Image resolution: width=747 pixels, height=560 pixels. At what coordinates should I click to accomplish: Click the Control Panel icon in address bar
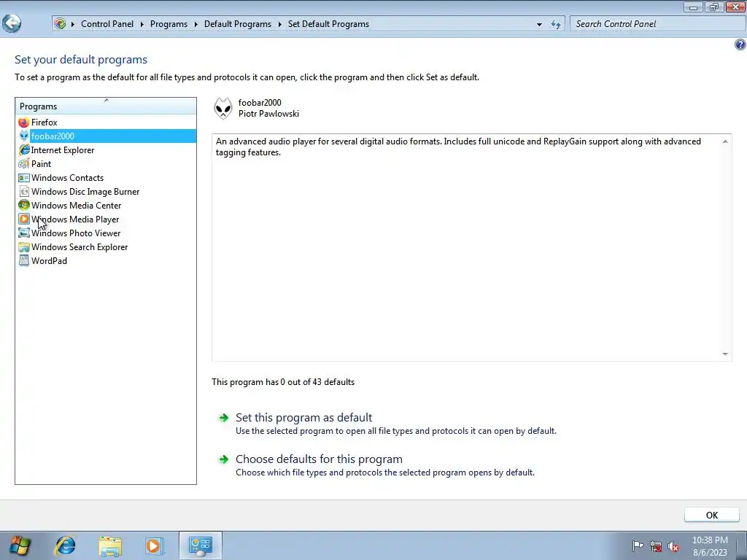60,24
